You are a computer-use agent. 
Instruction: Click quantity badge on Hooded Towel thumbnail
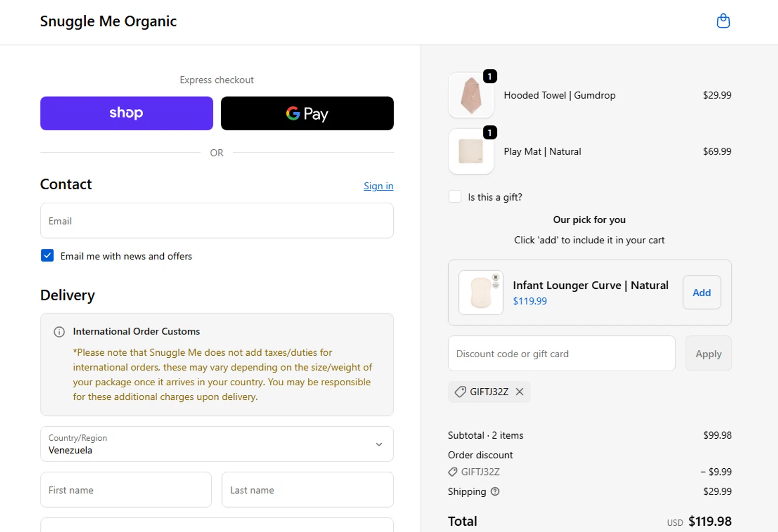(490, 76)
